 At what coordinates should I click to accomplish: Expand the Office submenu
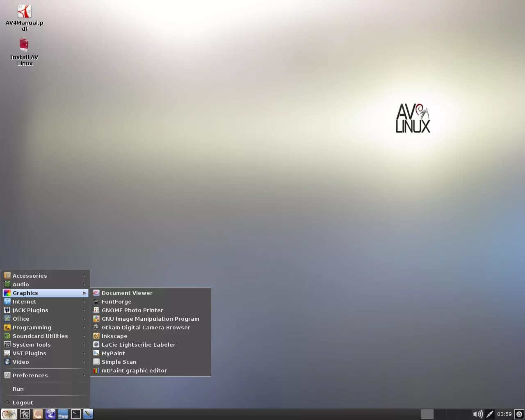(46, 319)
